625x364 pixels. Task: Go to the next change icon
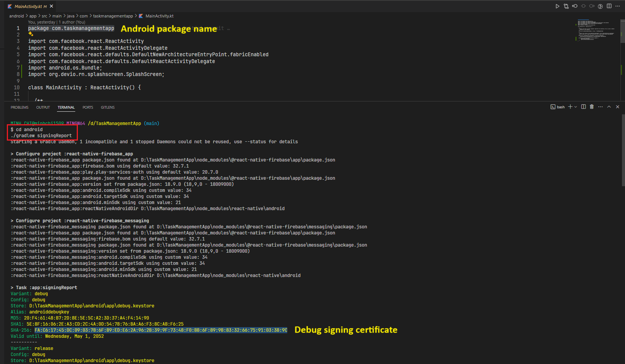(592, 6)
